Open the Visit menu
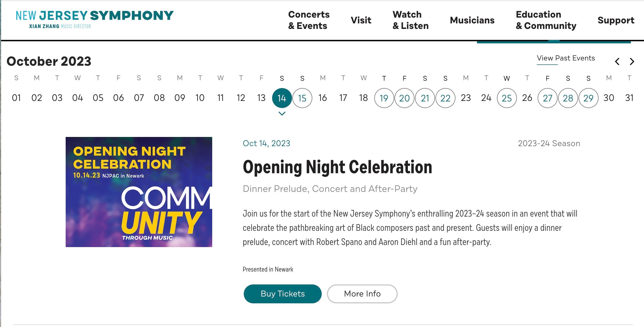The width and height of the screenshot is (644, 327). coord(361,20)
